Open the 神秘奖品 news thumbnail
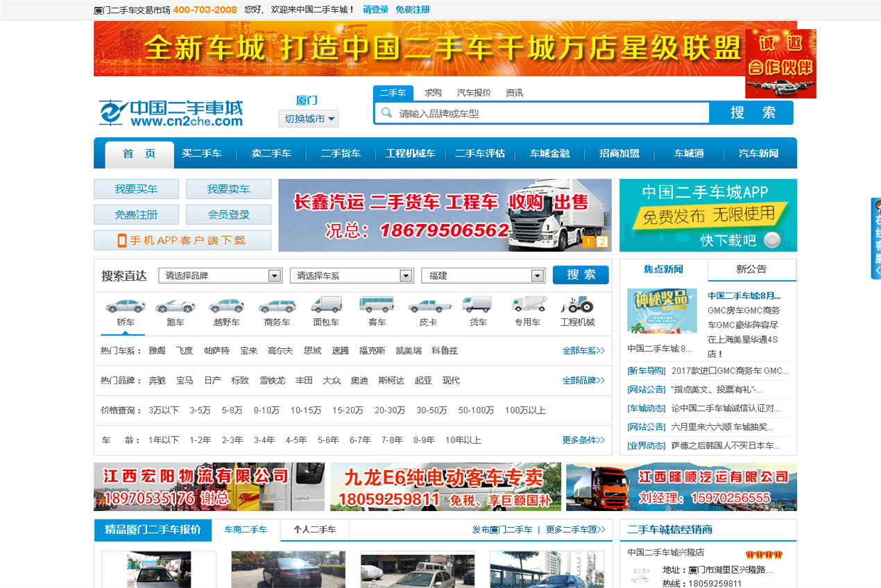The image size is (881, 588). pyautogui.click(x=662, y=311)
